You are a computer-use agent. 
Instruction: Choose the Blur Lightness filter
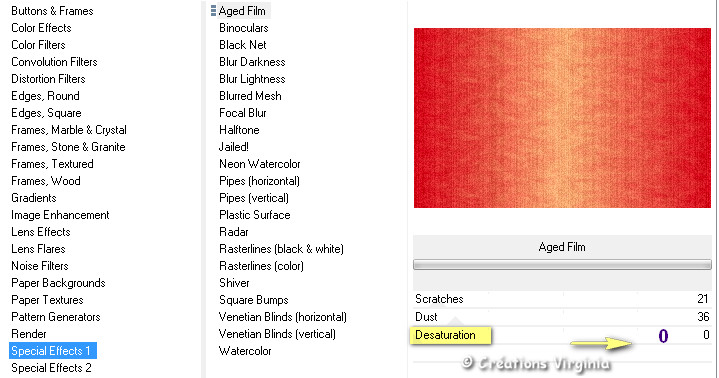point(252,79)
